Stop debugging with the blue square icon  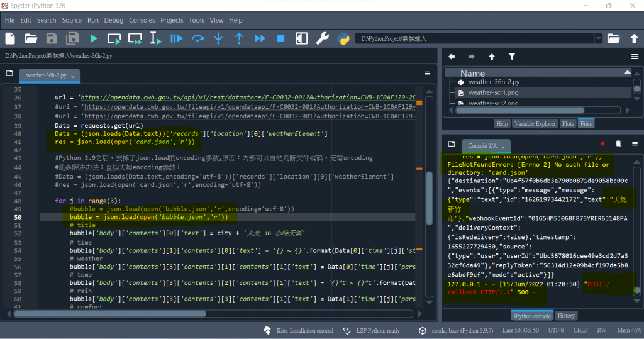tap(280, 39)
